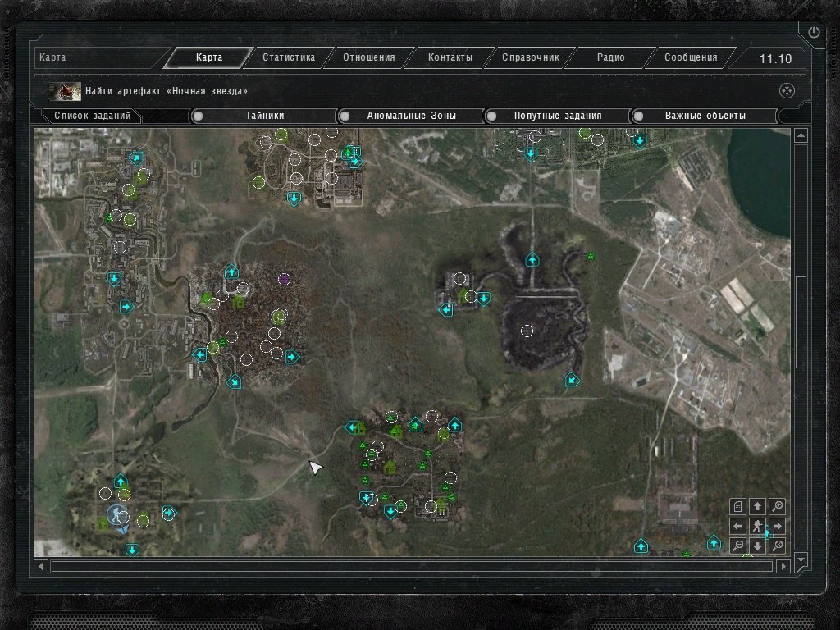Click cyan left-arrow marker by the swamp building

click(x=445, y=309)
